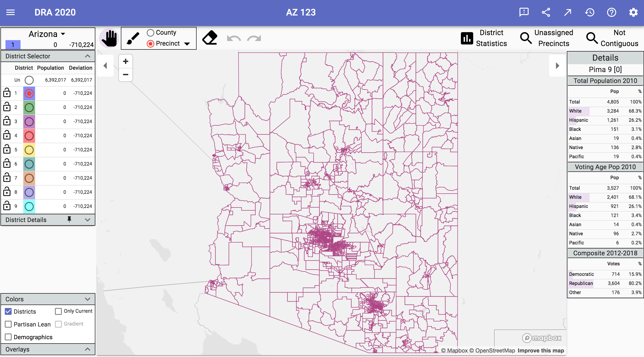Click the Improve this map link
Screen dimensions: 644x357
[541, 350]
